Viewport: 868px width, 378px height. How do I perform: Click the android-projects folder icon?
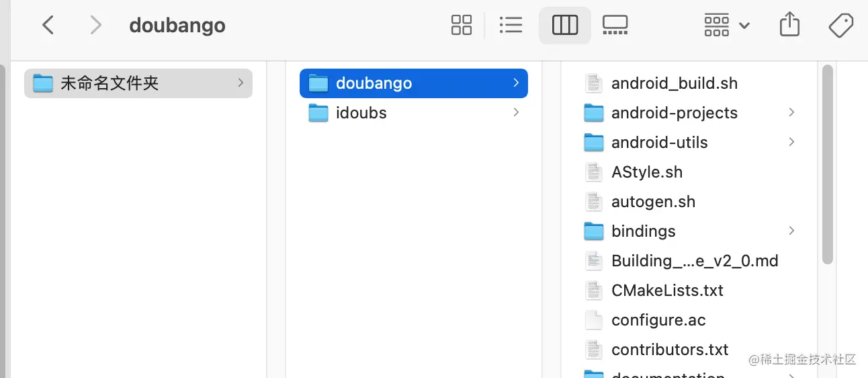click(x=594, y=113)
